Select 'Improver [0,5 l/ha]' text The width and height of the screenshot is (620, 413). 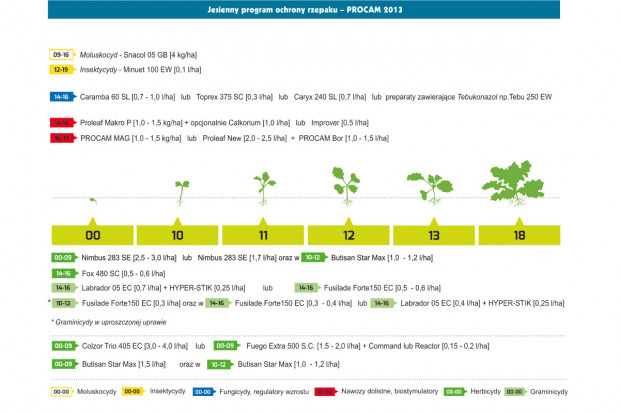tap(340, 123)
